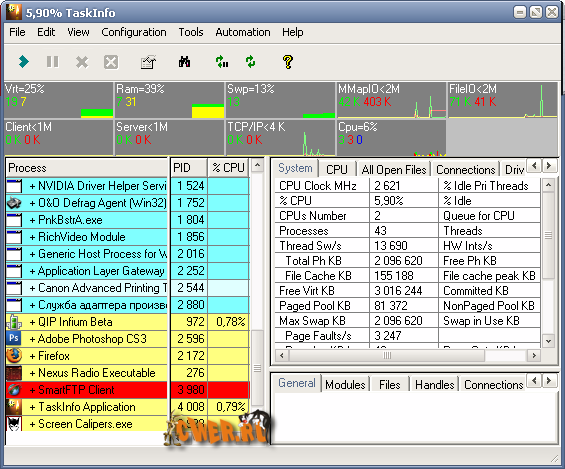565x469 pixels.
Task: Switch to the All Open Files tab
Action: [x=393, y=169]
